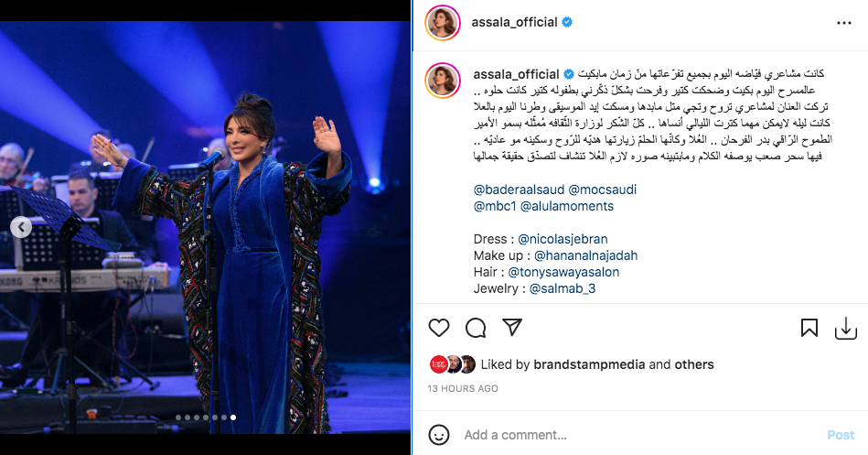Open the @alulamoments tagged account
Screen dimensions: 868x455
coord(567,206)
